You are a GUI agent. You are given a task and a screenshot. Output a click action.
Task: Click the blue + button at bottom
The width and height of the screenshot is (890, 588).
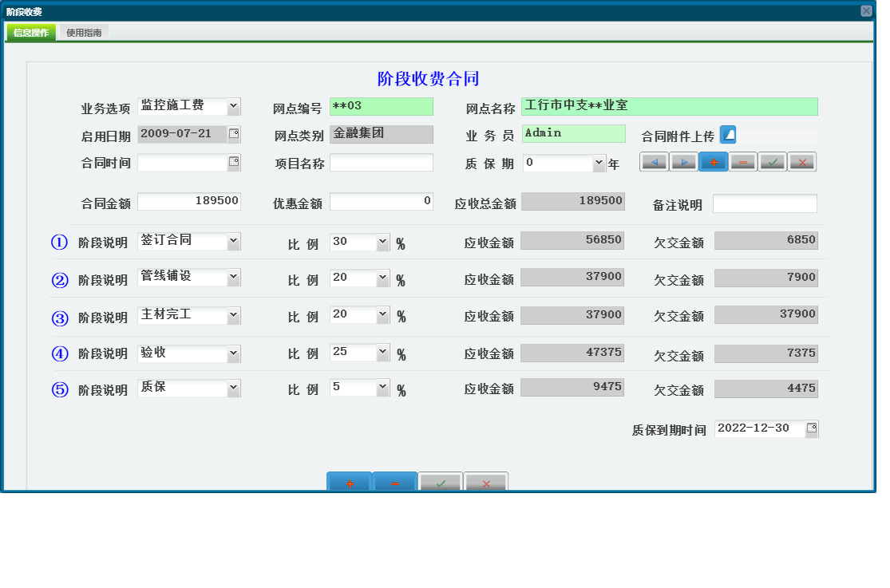349,482
